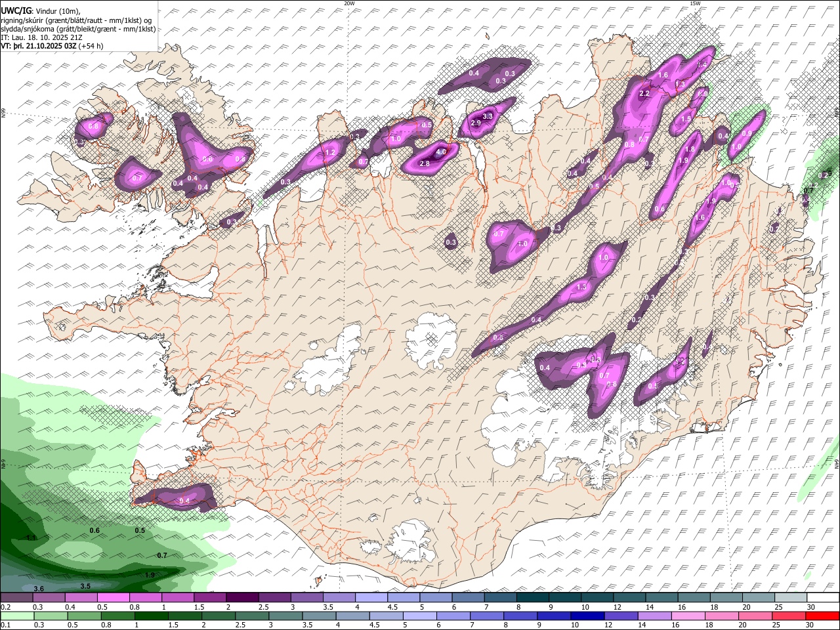Pick lavender snow swatch between 4 and 4.5
This screenshot has width=840, height=630.
(x=370, y=598)
